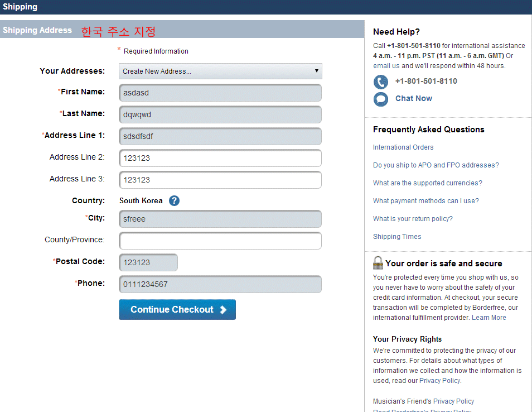Open International Orders FAQ link
This screenshot has width=532, height=412.
[403, 147]
